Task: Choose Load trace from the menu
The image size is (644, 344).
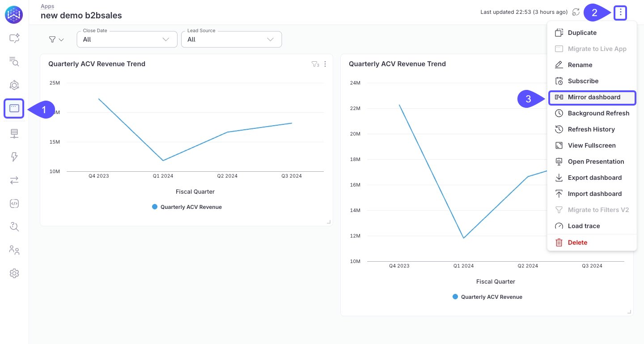Action: tap(592, 226)
